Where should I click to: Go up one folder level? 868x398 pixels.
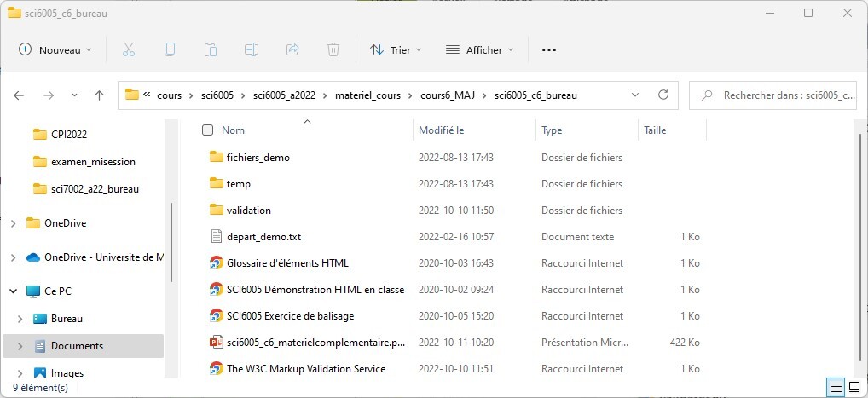point(99,95)
